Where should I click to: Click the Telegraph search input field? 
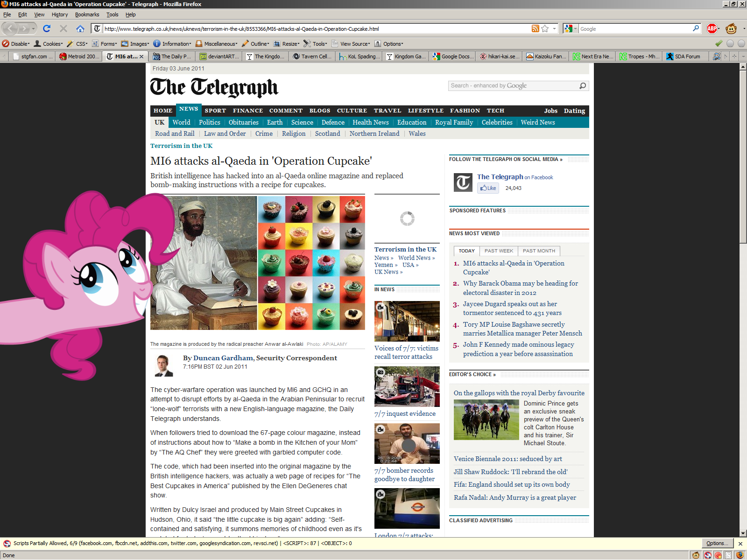[x=513, y=86]
